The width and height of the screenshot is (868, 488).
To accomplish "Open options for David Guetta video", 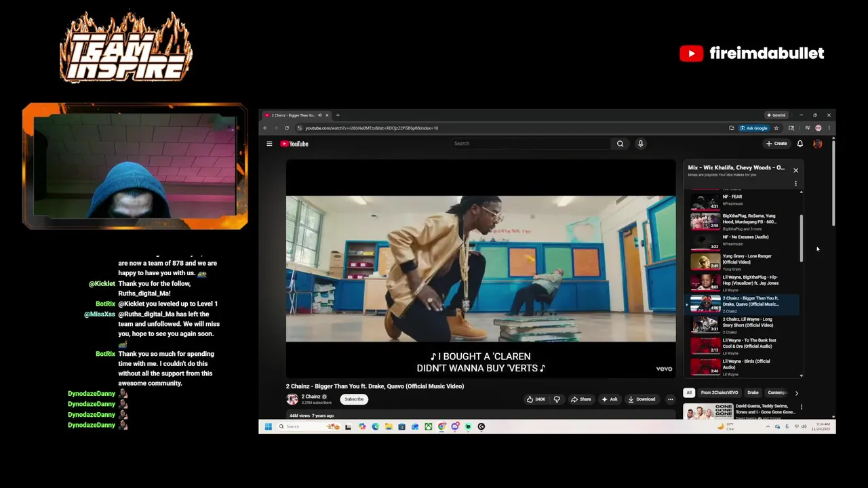I will point(802,407).
